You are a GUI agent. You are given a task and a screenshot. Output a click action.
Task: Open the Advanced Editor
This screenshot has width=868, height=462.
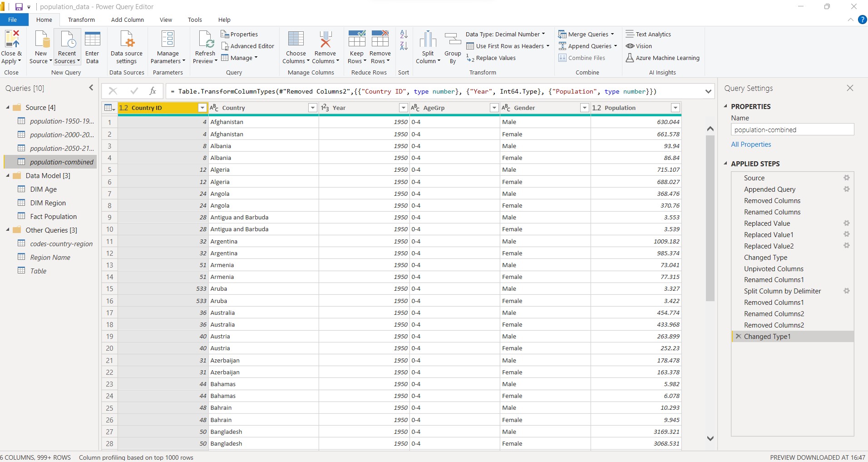pos(247,46)
